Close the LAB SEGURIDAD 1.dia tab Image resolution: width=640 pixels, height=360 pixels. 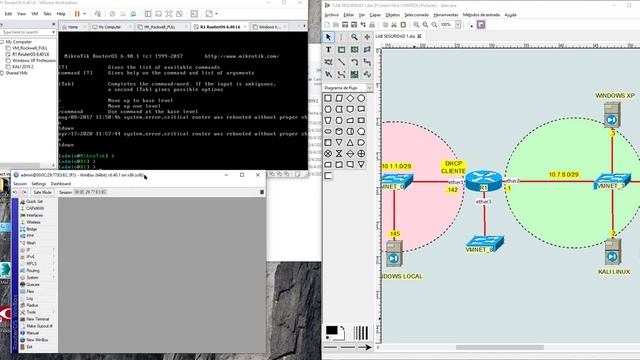tap(419, 36)
